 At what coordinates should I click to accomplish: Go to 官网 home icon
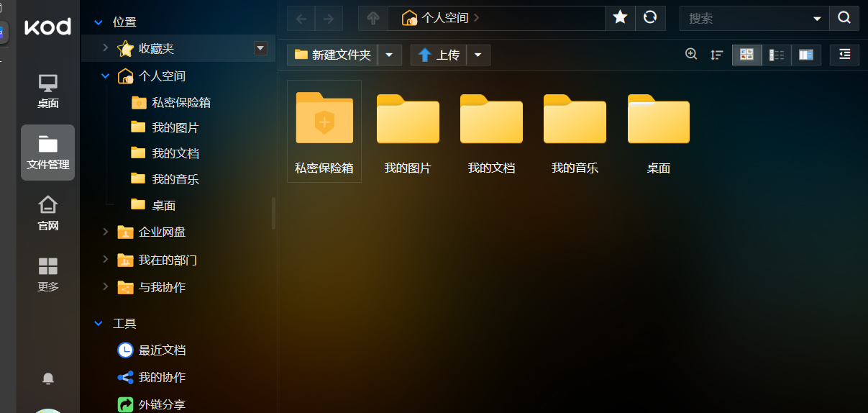click(48, 213)
